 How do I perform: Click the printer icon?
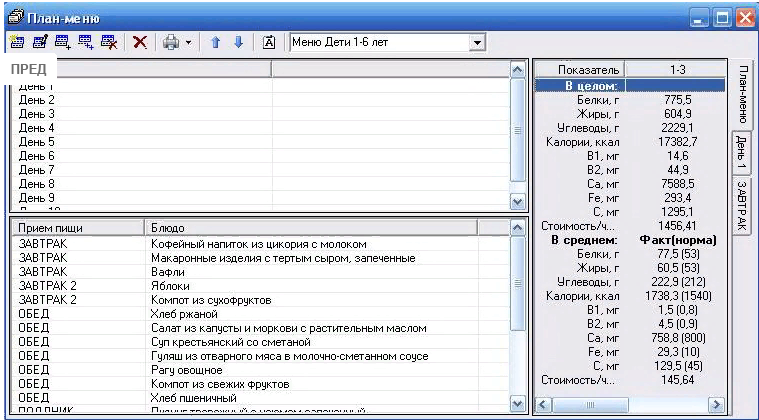(171, 43)
